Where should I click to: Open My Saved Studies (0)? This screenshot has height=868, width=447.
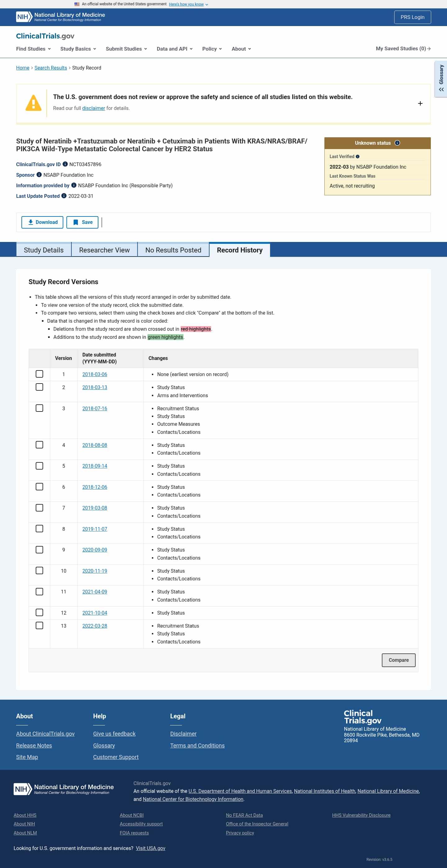click(403, 48)
